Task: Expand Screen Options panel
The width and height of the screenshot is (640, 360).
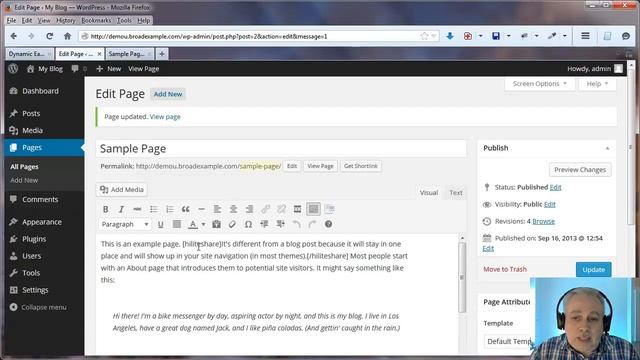Action: point(540,84)
